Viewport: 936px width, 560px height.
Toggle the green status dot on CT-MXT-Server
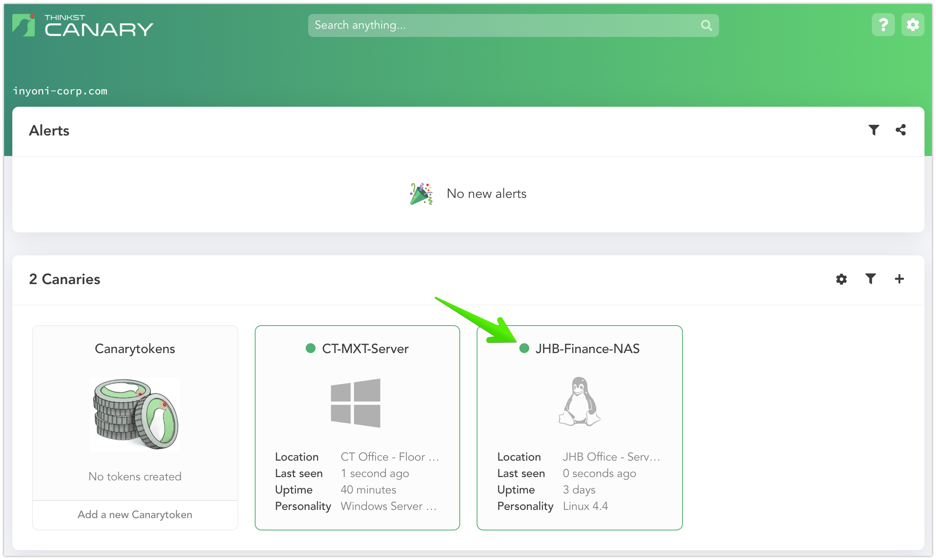tap(311, 349)
